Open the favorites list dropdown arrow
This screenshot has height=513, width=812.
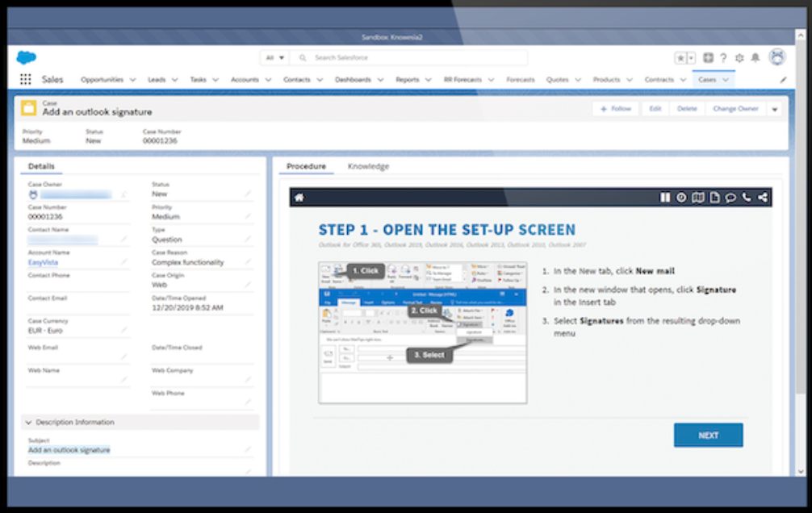tap(692, 58)
